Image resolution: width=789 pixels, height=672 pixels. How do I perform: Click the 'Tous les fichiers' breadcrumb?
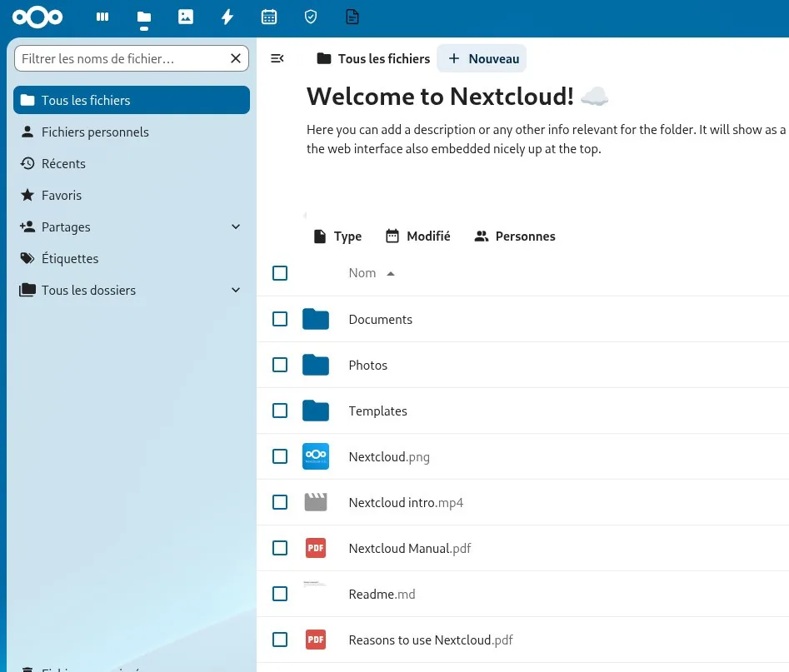(373, 59)
